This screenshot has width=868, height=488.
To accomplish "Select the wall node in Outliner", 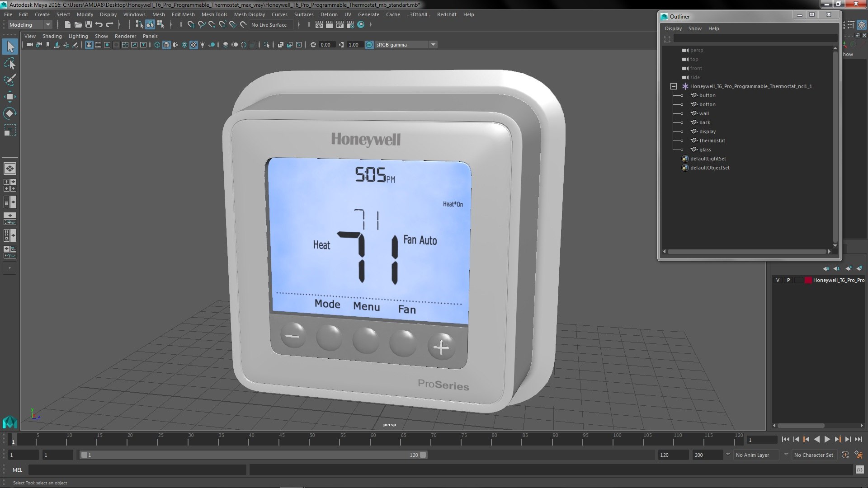I will click(704, 113).
